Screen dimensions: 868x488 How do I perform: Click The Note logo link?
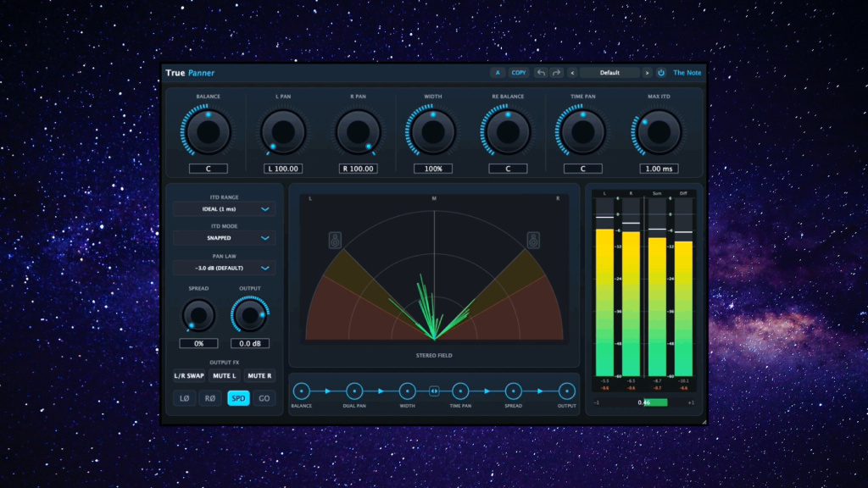click(687, 73)
